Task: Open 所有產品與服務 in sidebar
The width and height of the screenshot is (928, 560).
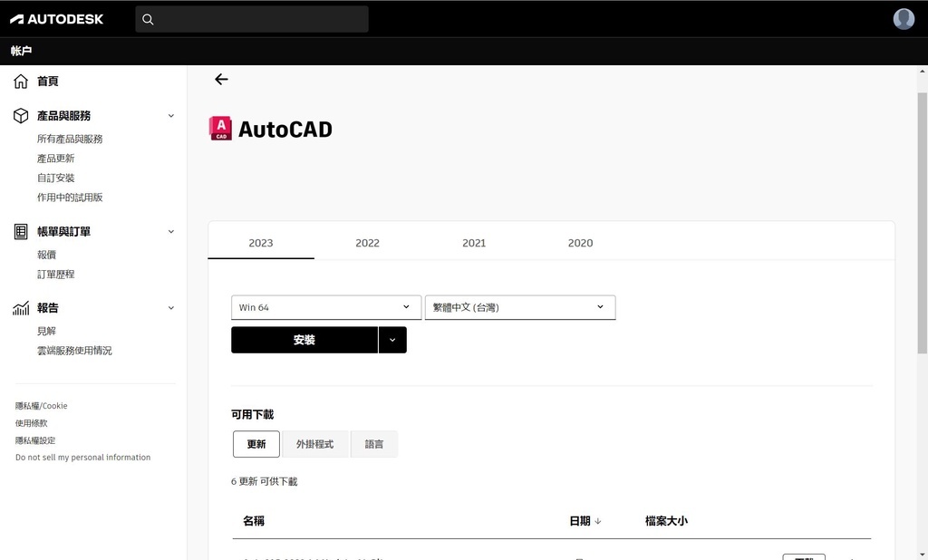Action: (70, 139)
